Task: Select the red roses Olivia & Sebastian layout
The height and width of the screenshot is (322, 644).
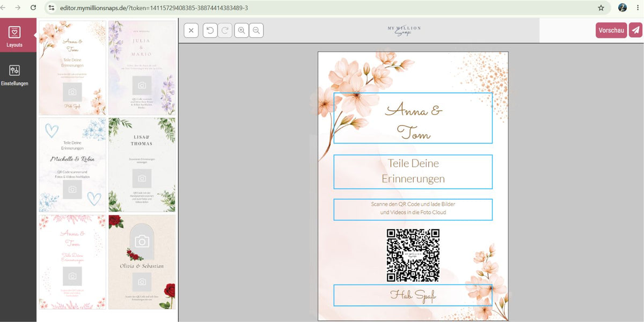Action: coord(142,262)
